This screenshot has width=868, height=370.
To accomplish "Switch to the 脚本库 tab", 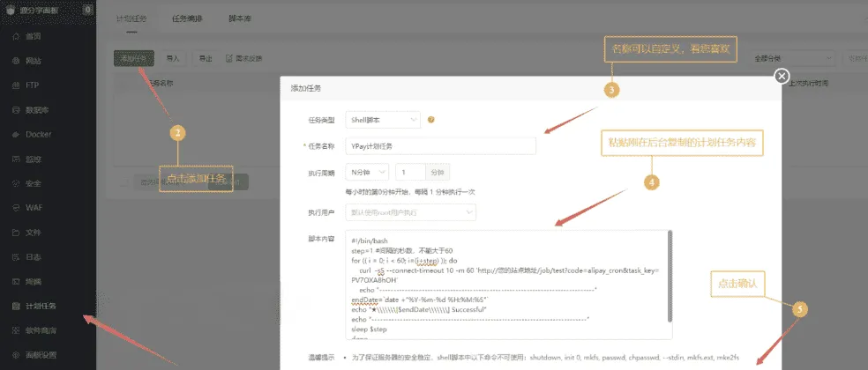I will coord(240,18).
